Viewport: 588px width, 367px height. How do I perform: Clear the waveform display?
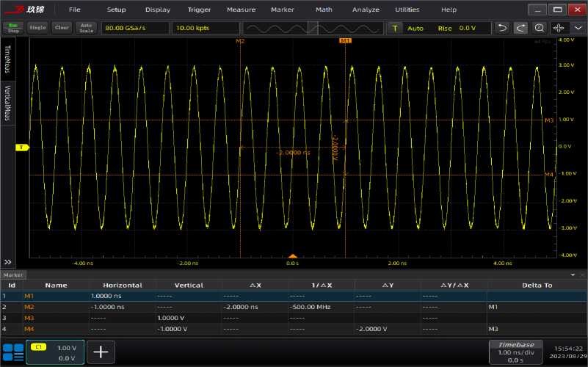pyautogui.click(x=62, y=27)
